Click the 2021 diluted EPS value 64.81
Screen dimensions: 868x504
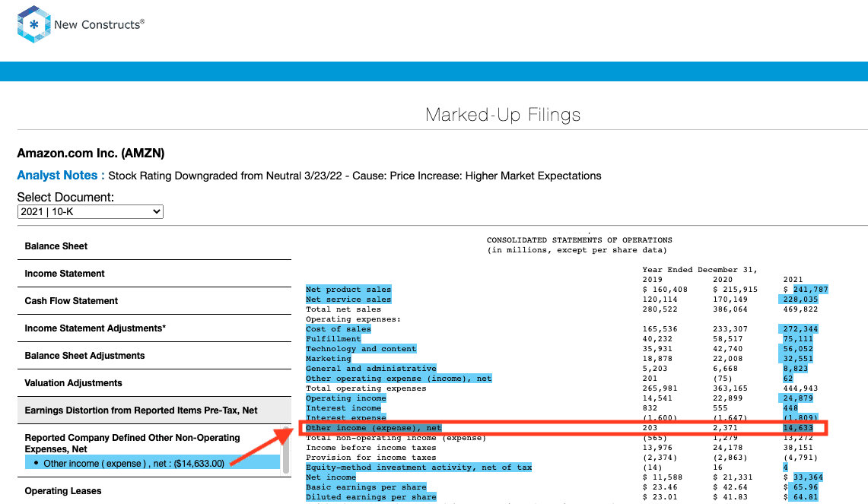point(805,497)
